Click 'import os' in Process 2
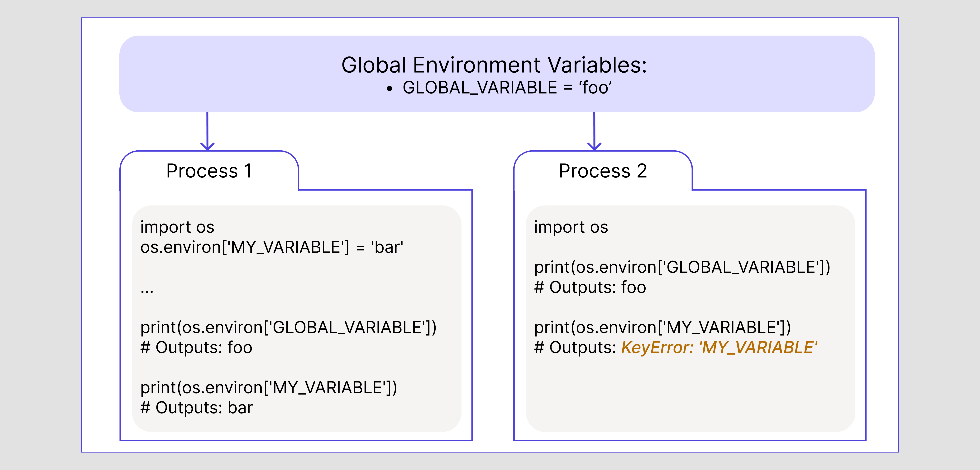The height and width of the screenshot is (470, 980). pos(571,227)
